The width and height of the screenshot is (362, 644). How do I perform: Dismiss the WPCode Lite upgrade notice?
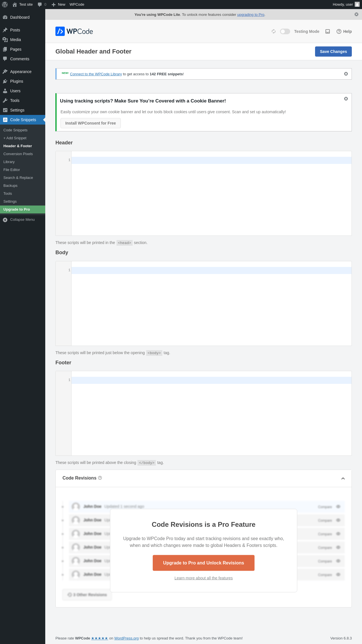356,14
